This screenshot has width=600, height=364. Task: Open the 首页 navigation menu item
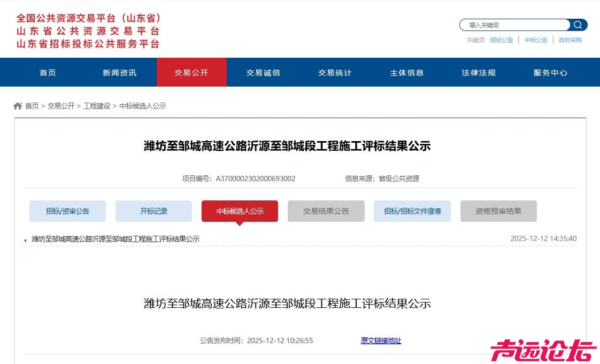click(48, 73)
